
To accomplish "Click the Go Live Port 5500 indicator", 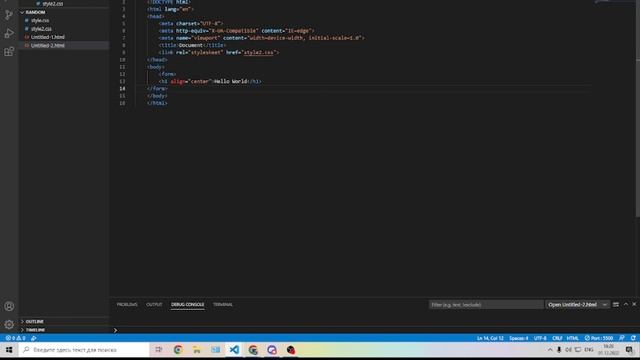I will tap(599, 338).
